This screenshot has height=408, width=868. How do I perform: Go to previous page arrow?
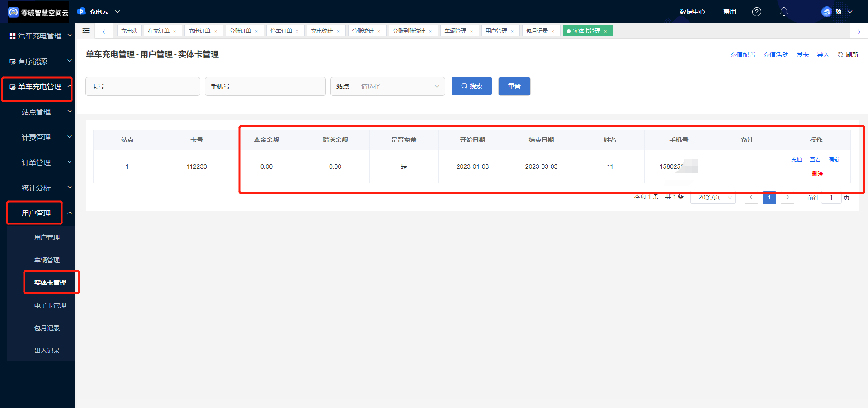pyautogui.click(x=751, y=197)
